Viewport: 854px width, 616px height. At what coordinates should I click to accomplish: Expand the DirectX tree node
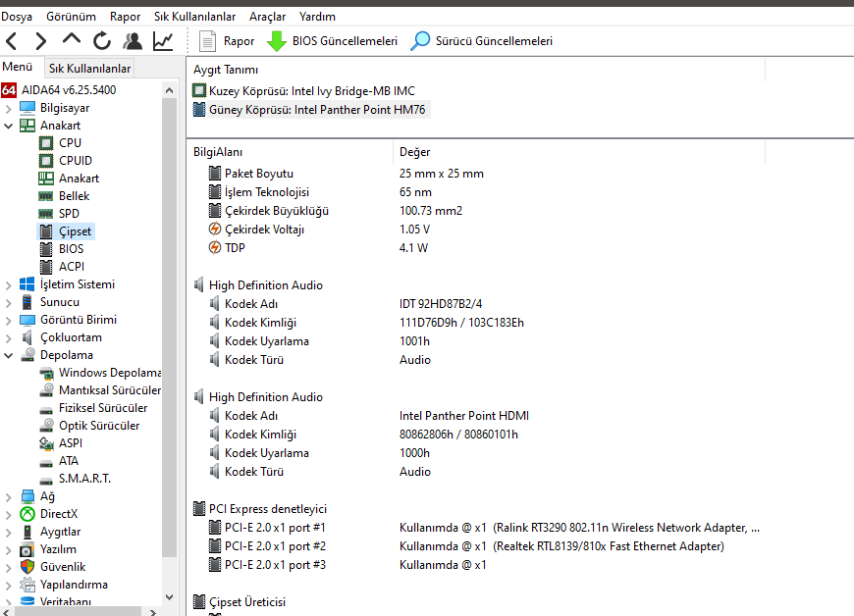[x=8, y=514]
